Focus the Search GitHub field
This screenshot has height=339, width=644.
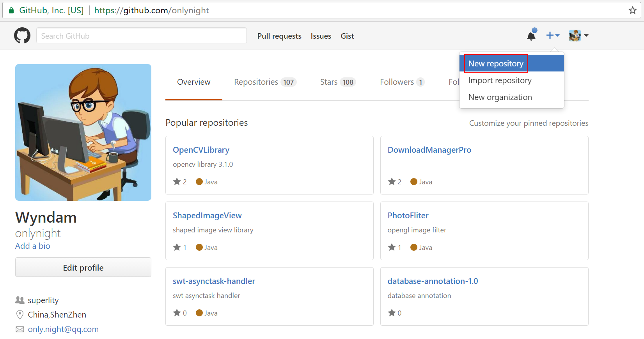click(x=142, y=36)
